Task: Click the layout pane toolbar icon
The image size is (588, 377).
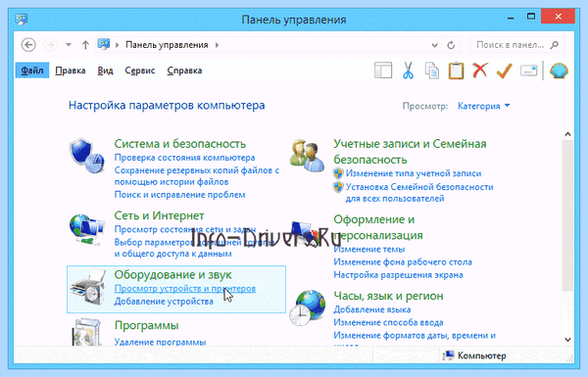Action: [383, 71]
